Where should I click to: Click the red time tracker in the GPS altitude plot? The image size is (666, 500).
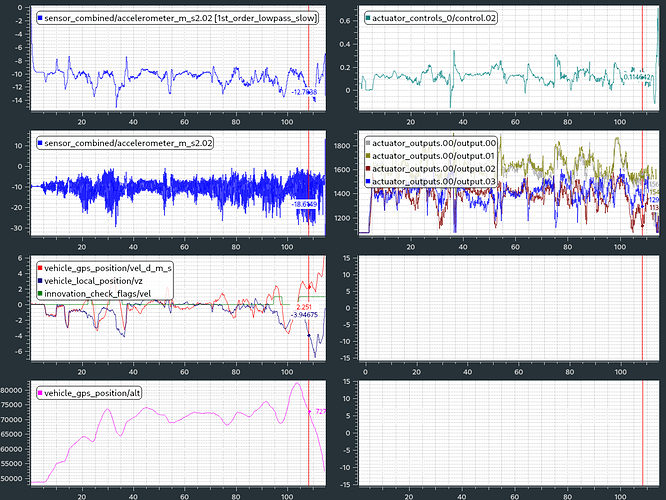(309, 433)
